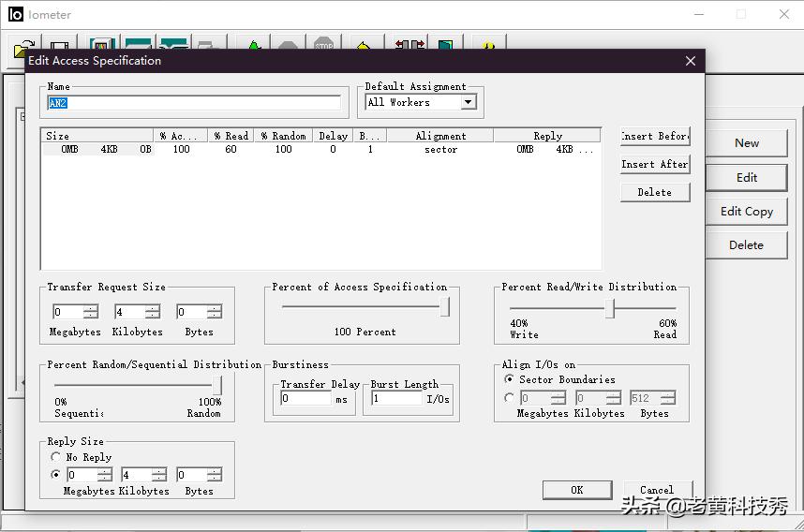Click the Percent Read/Write Distribution slider handle

point(609,308)
